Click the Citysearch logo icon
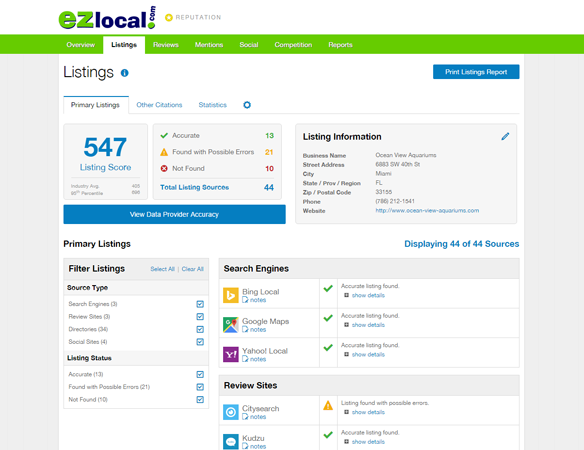The width and height of the screenshot is (584, 450). click(231, 412)
